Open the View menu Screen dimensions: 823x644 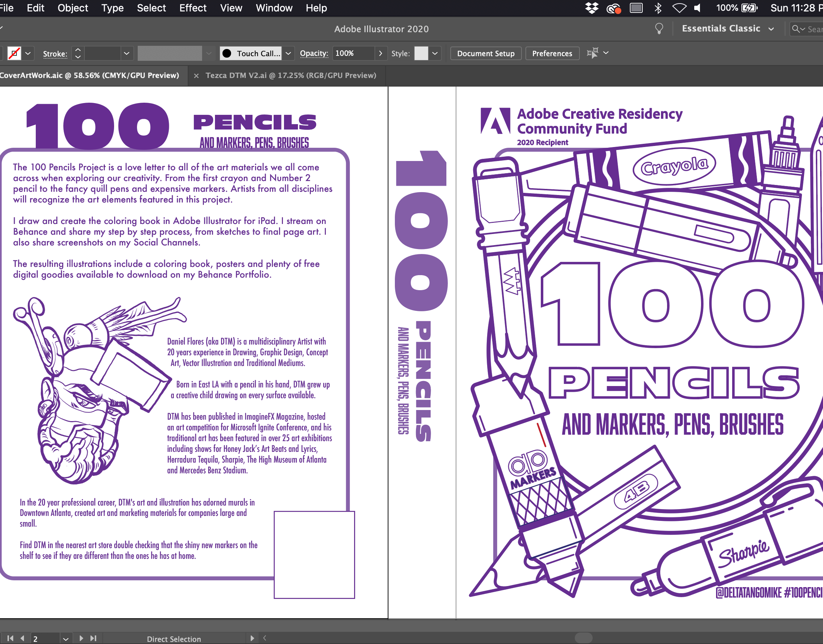(231, 8)
